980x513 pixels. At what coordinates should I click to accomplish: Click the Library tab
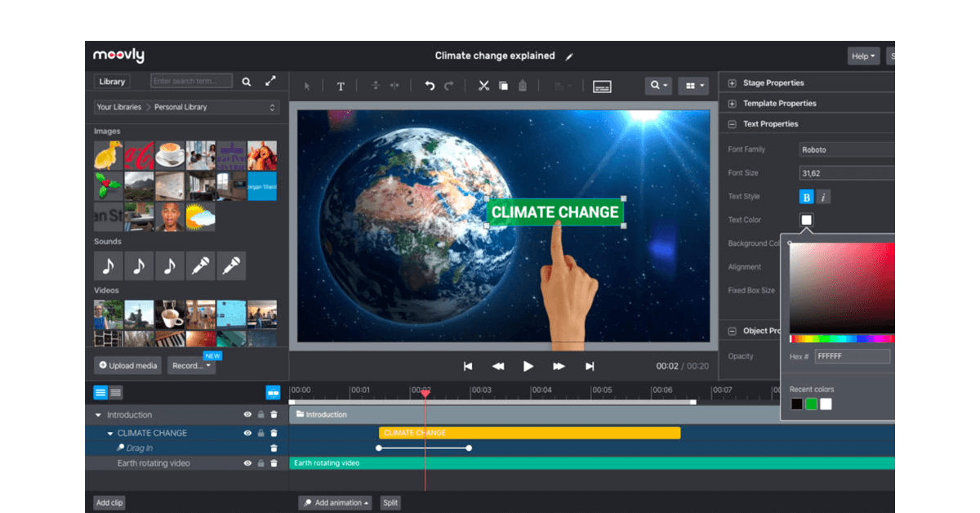[112, 82]
